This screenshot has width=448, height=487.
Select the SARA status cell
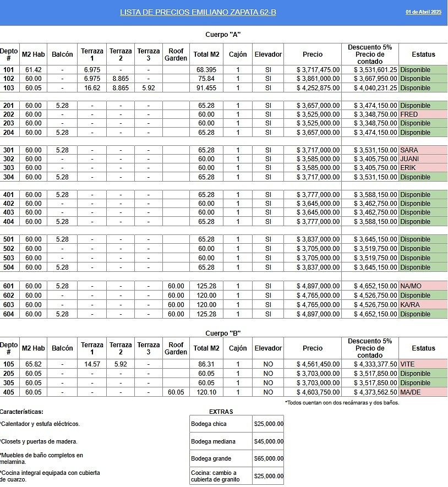422,150
